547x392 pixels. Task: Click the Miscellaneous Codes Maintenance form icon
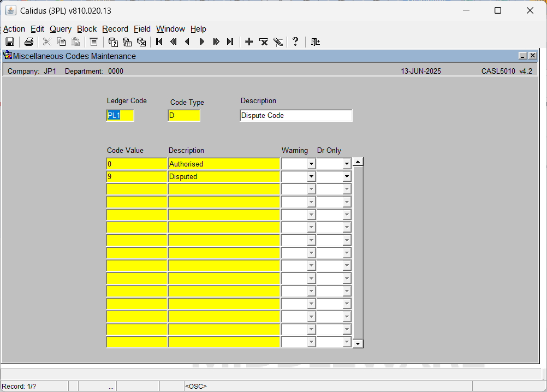(x=8, y=56)
